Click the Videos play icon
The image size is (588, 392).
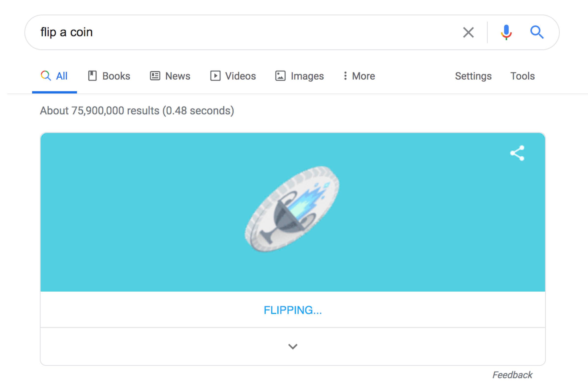coord(215,76)
